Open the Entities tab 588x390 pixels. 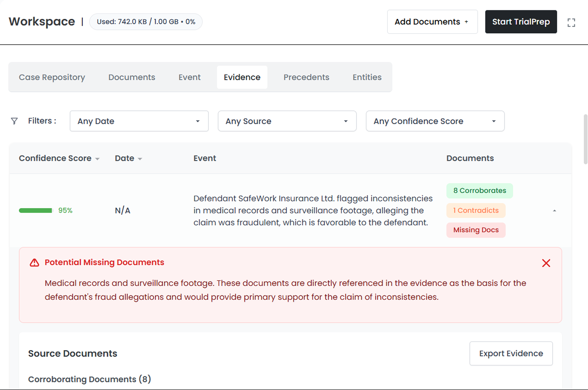367,77
